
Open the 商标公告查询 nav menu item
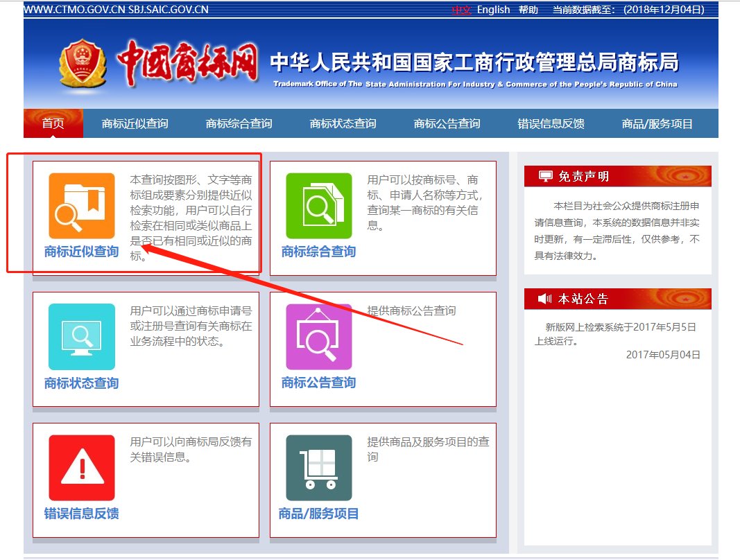[x=447, y=123]
